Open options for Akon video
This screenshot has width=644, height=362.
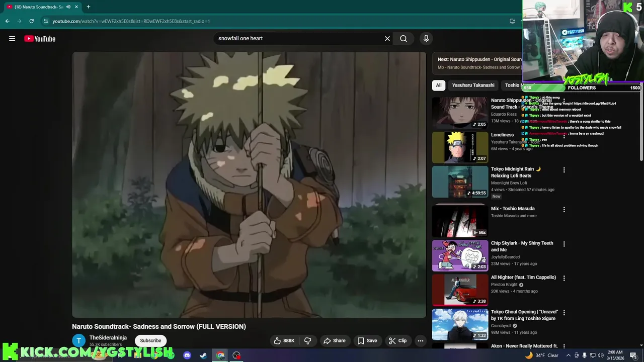click(x=564, y=347)
